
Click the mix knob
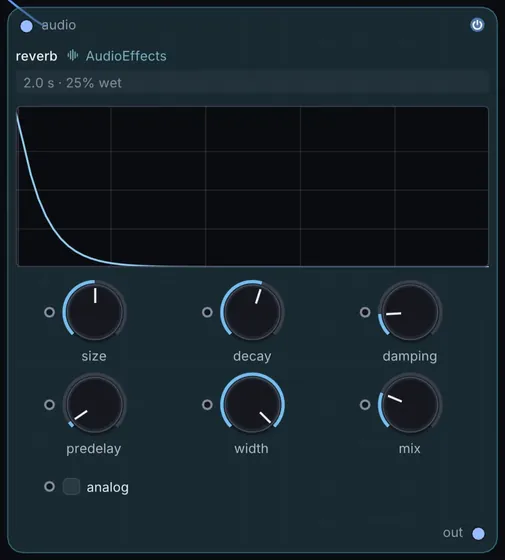click(x=410, y=404)
